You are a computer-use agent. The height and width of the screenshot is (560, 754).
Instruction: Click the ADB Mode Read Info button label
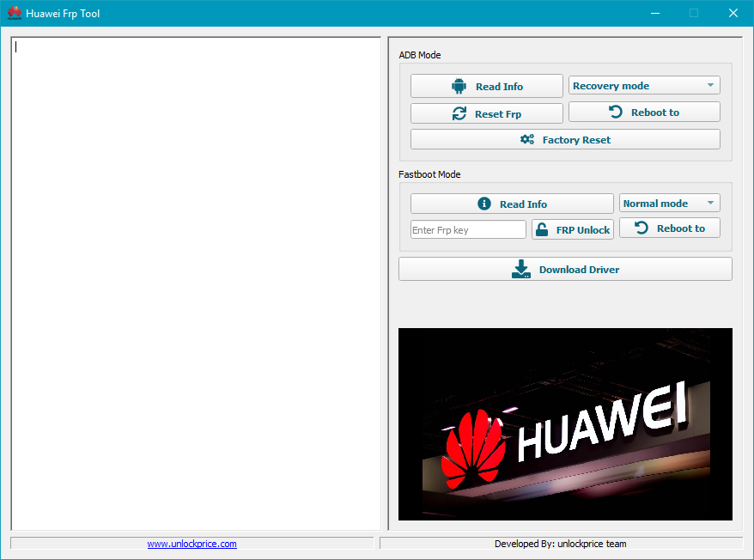(499, 87)
